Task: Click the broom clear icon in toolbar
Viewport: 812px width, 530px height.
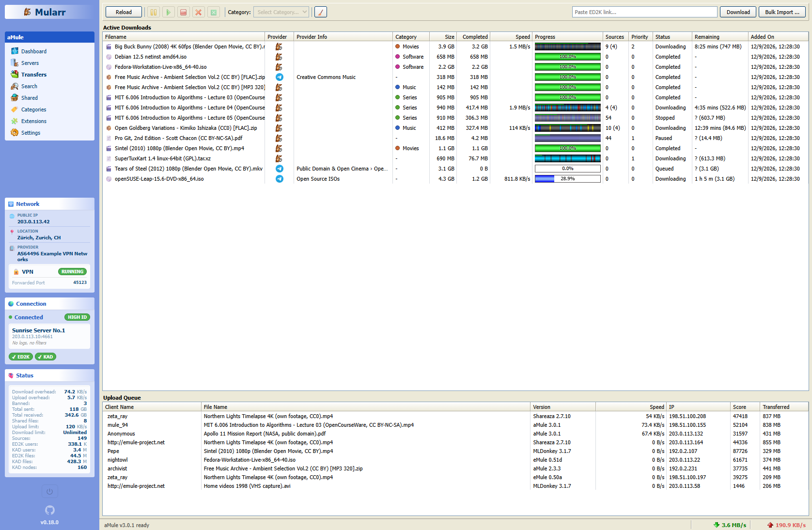Action: (x=321, y=12)
